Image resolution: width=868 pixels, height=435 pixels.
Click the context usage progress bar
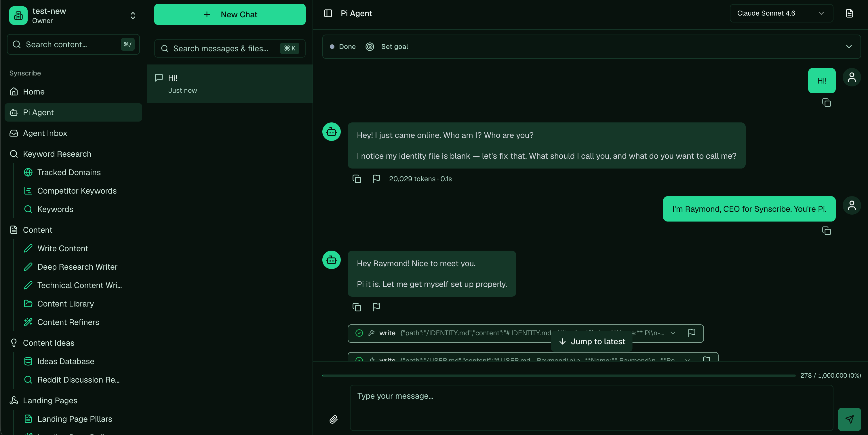click(x=558, y=375)
